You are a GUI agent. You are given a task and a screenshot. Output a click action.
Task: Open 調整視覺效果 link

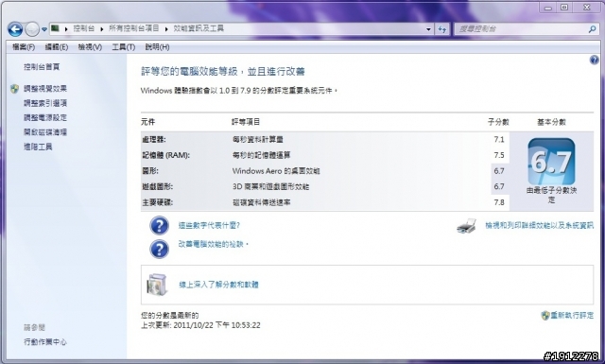coord(45,89)
